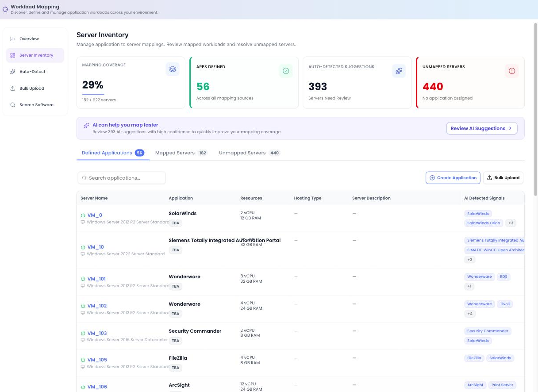Click the Apps Defined checkmark icon
Viewport: 538px width, 392px height.
[286, 71]
